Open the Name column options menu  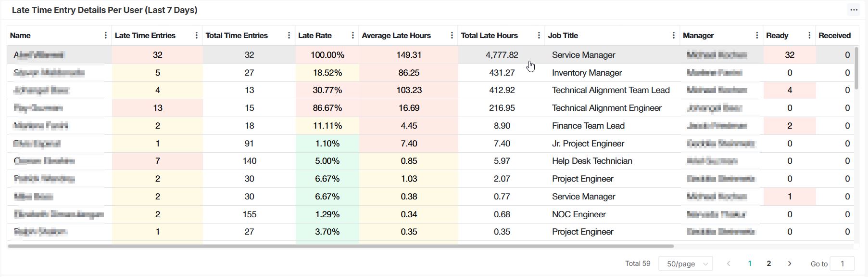(x=105, y=36)
